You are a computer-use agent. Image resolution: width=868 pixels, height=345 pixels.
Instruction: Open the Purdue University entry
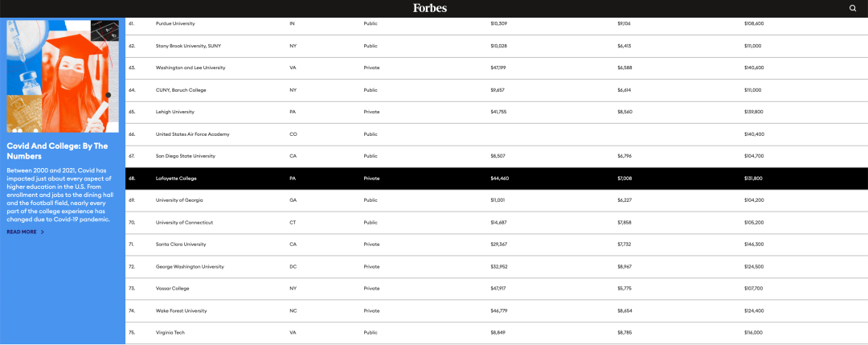pos(175,23)
